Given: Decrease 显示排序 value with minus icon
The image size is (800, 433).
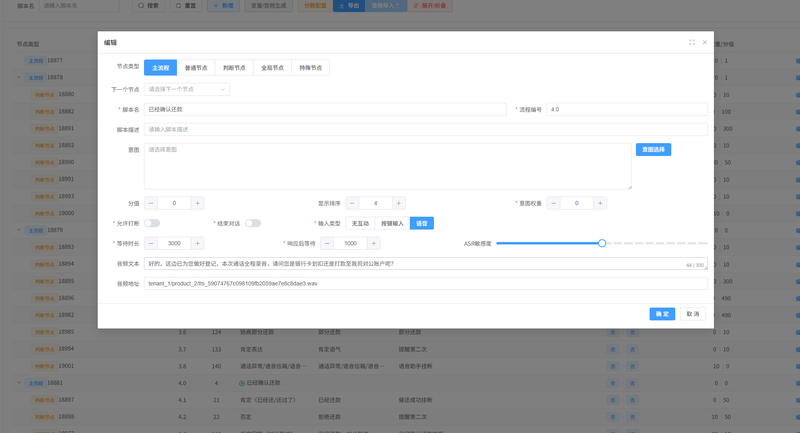Looking at the screenshot, I should (352, 203).
